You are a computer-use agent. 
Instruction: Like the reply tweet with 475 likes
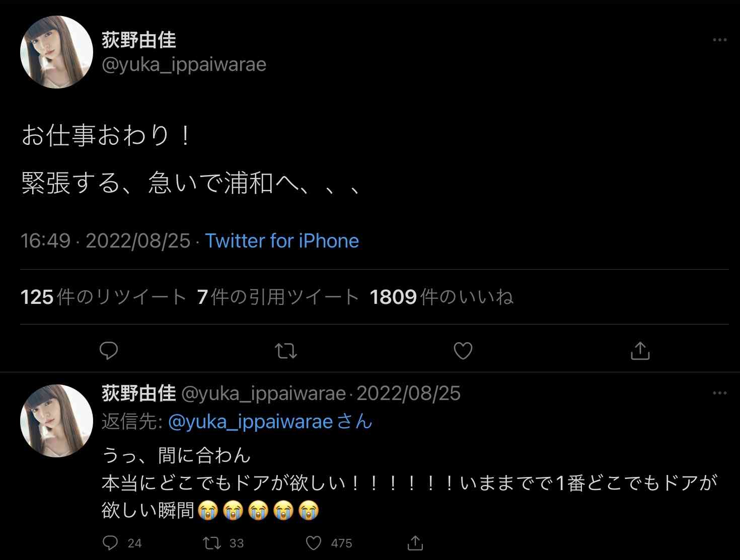pos(314,543)
